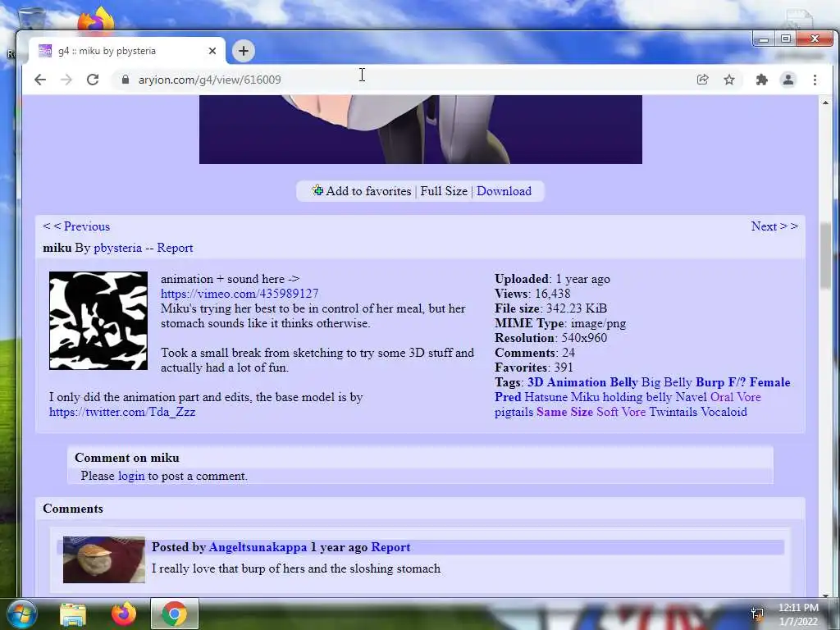840x630 pixels.
Task: Click the 3D tag
Action: coord(535,382)
